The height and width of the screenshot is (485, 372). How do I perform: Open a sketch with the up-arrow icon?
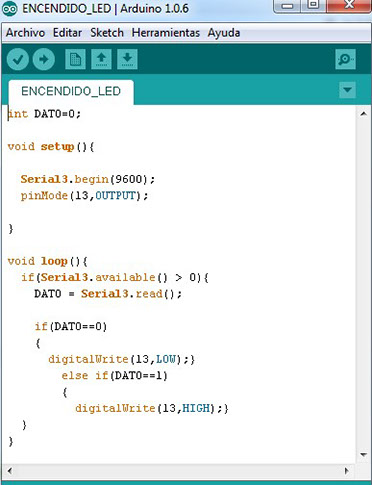click(101, 59)
